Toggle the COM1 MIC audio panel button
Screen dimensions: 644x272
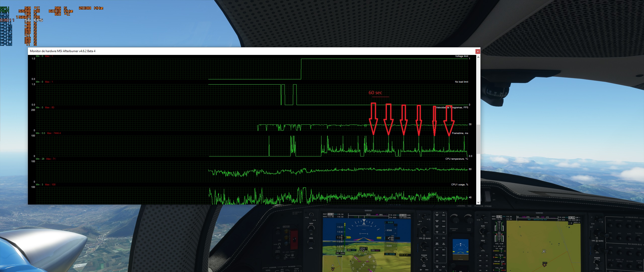437,215
